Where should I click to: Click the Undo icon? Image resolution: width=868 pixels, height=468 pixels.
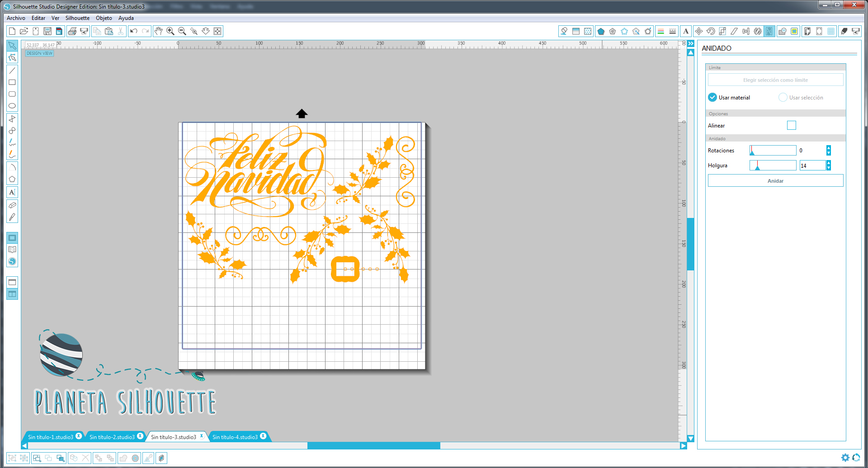point(133,31)
